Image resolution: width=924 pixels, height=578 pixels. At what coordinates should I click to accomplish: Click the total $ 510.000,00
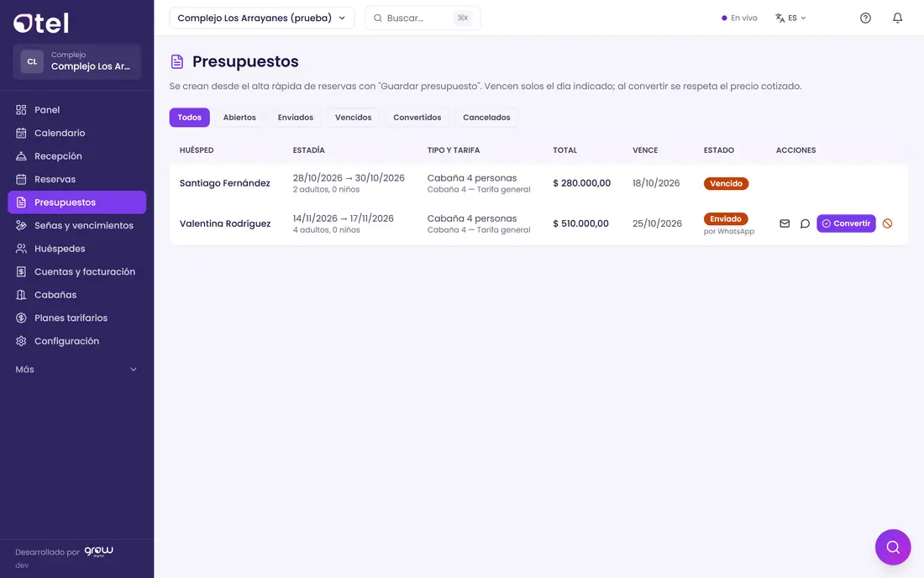click(x=580, y=223)
